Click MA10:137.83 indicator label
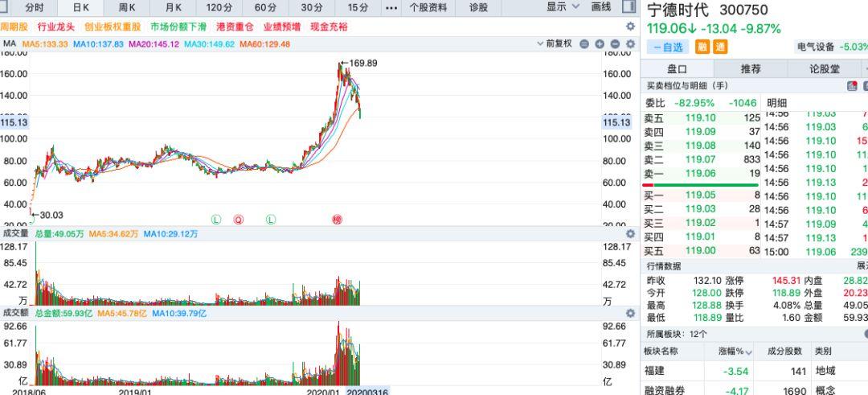The width and height of the screenshot is (868, 395). (x=99, y=43)
